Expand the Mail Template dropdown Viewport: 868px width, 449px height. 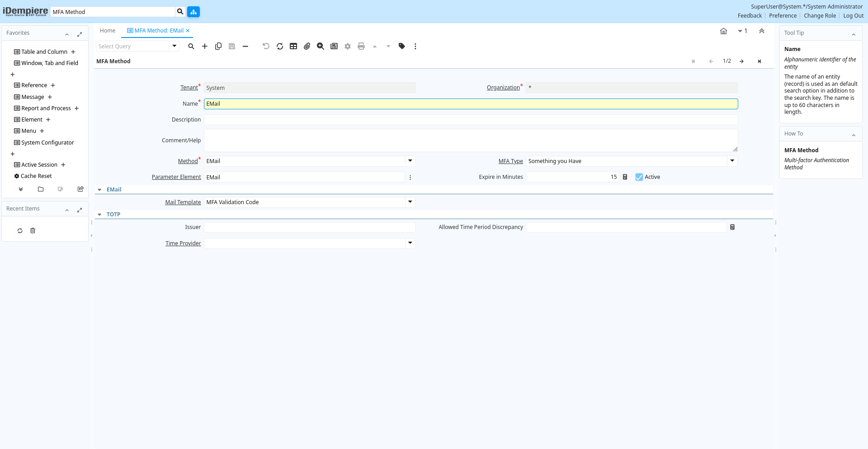point(410,202)
